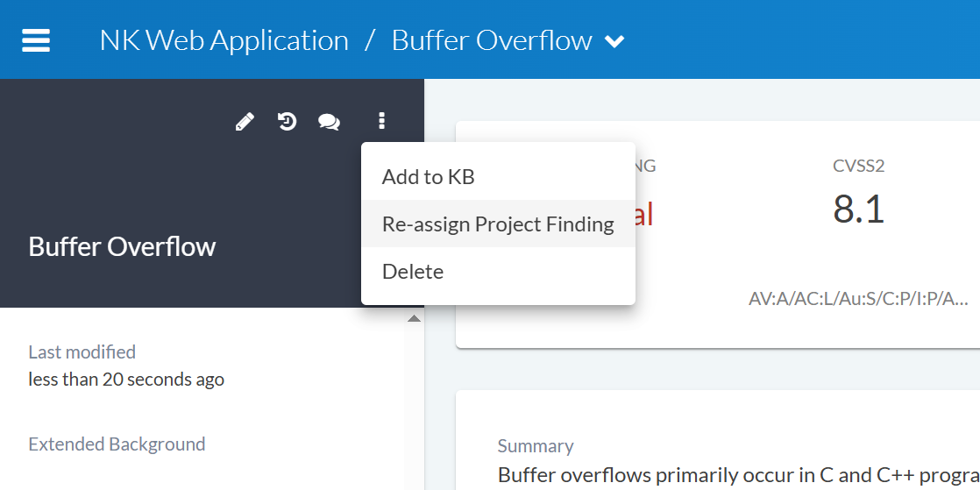Click the Summary buffer overflows description text
Screen dimensions: 980x490
(x=738, y=475)
